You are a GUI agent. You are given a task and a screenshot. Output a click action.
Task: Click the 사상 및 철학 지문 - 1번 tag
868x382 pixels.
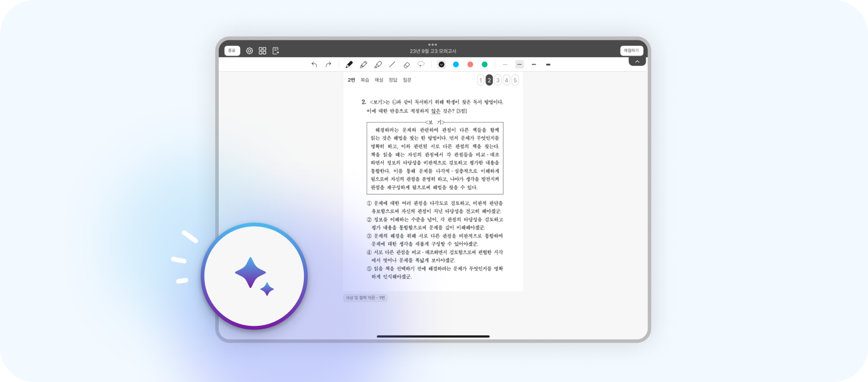(x=365, y=297)
